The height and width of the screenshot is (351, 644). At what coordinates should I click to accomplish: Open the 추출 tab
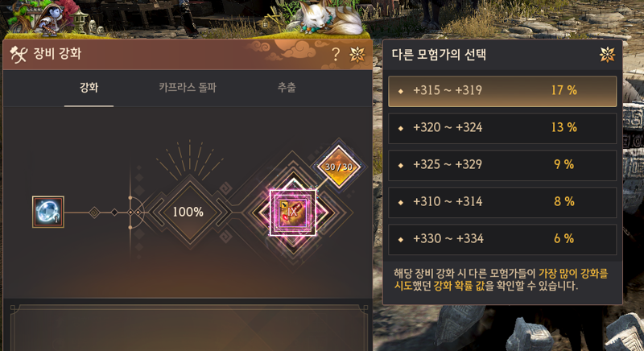[x=287, y=88]
